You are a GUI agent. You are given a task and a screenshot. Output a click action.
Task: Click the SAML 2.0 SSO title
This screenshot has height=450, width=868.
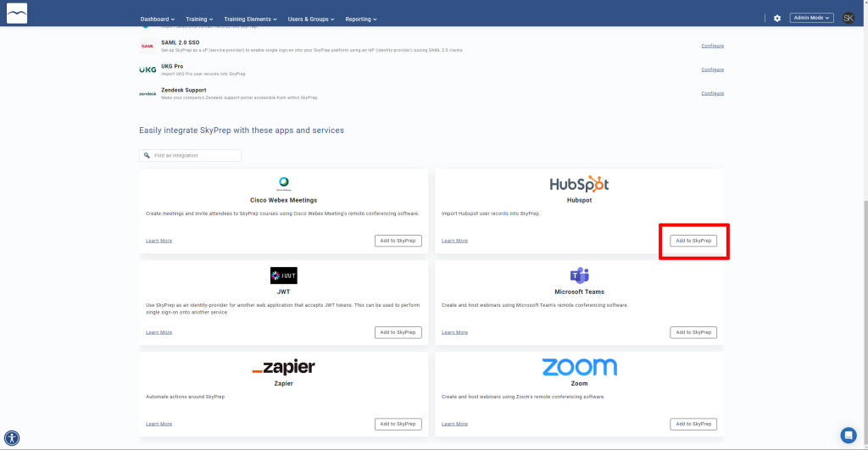point(180,42)
